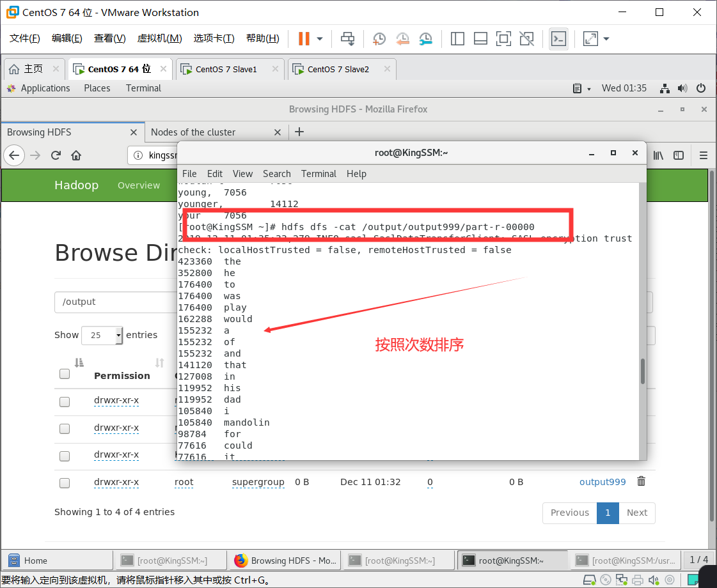Open the 文件(F) menu
The width and height of the screenshot is (717, 588).
tap(25, 38)
